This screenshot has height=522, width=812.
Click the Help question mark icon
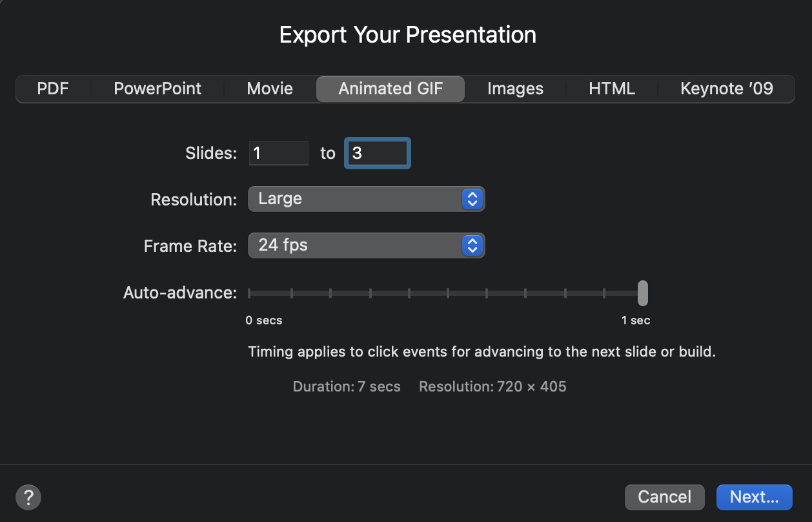(x=28, y=497)
